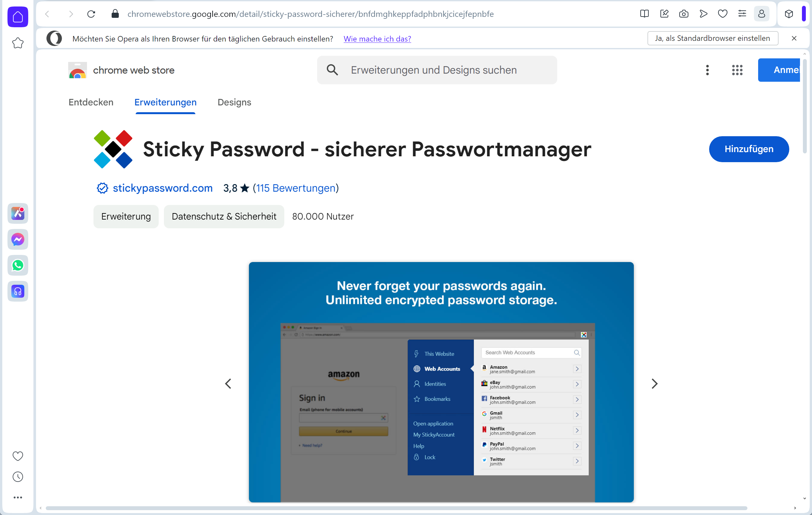Image resolution: width=812 pixels, height=515 pixels.
Task: Open the history clock icon in sidebar
Action: click(x=18, y=477)
